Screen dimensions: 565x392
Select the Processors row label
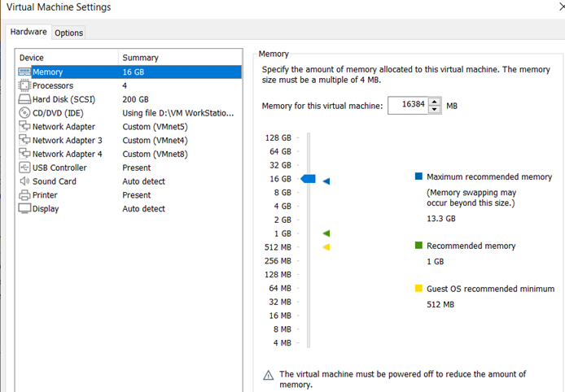(x=53, y=85)
